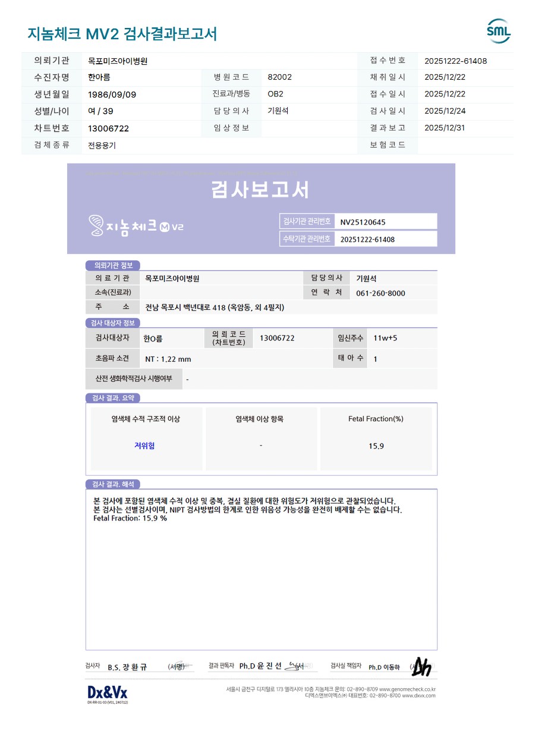Click the sentence beginning 본 검사에 포함된 염색체
Viewport: 535px width, 756px height.
tap(244, 501)
